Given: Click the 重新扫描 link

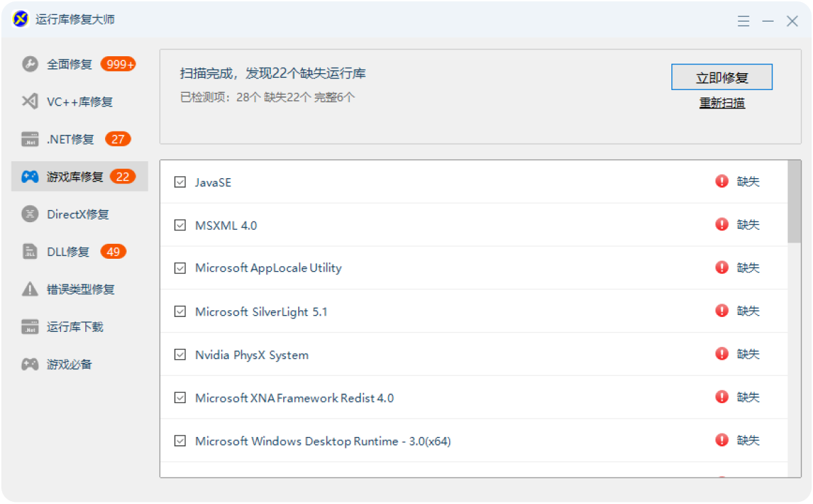Looking at the screenshot, I should 722,103.
